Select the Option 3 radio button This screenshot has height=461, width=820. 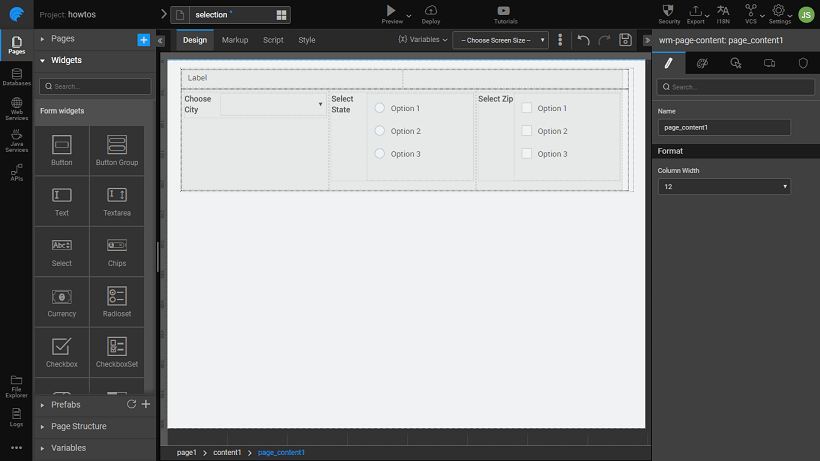tap(380, 154)
